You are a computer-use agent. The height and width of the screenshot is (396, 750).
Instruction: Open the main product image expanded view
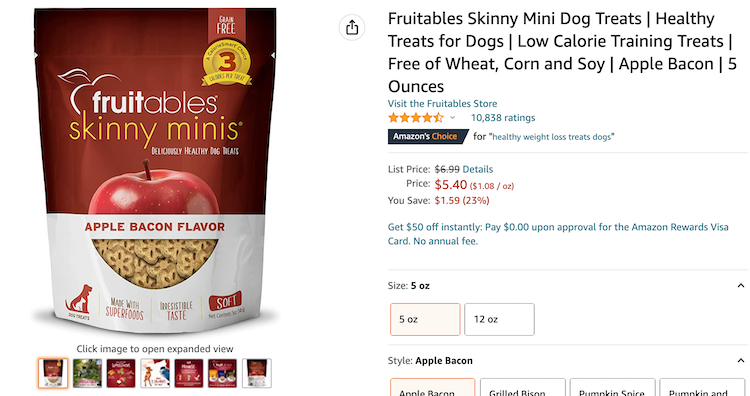[155, 170]
